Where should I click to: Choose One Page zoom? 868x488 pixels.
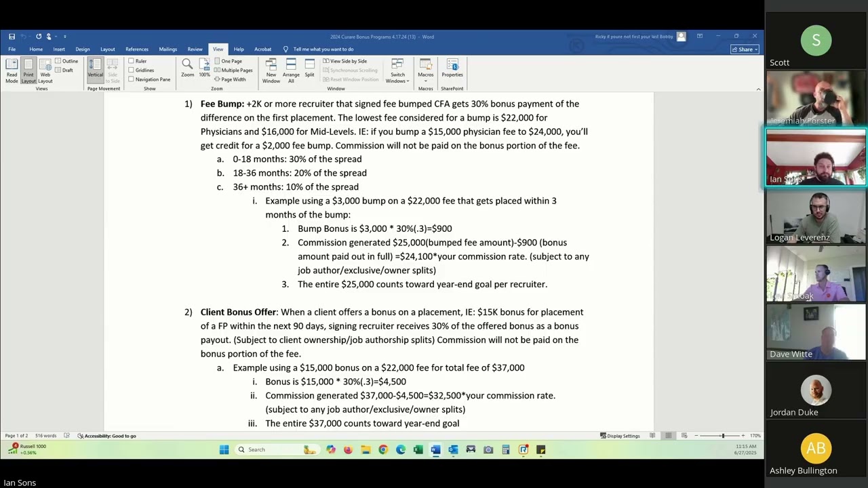pyautogui.click(x=229, y=61)
